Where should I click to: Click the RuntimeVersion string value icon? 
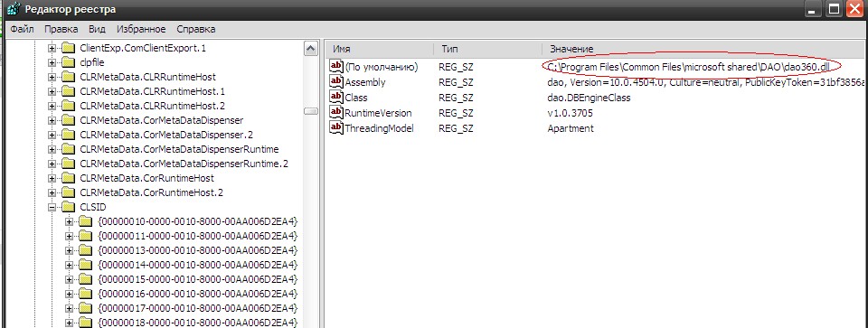[x=336, y=113]
